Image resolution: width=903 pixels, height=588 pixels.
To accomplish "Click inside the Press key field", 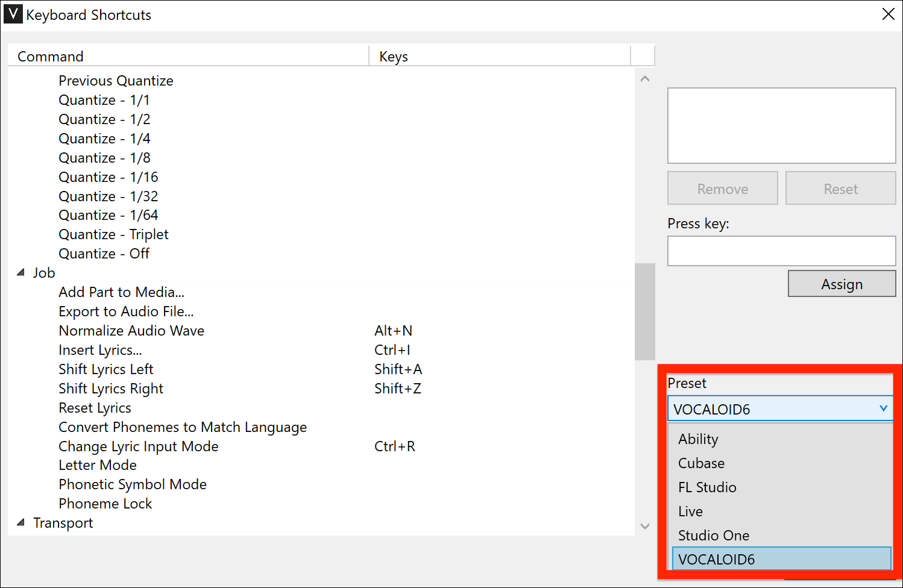I will click(781, 251).
